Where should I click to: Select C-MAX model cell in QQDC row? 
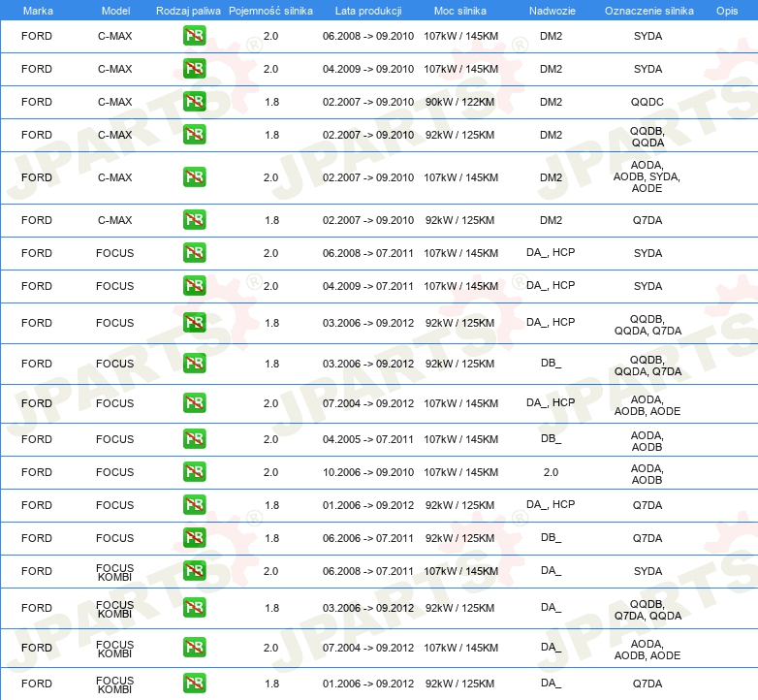click(x=115, y=102)
